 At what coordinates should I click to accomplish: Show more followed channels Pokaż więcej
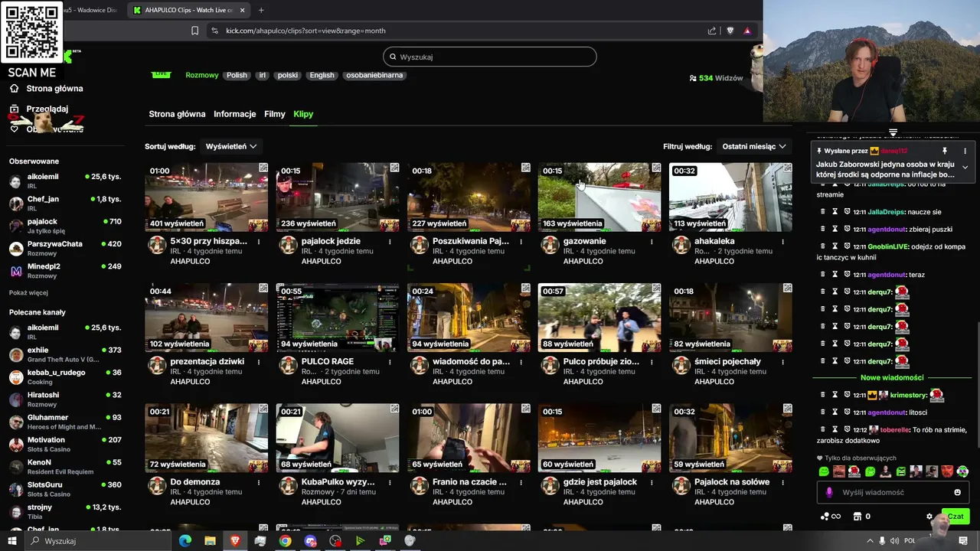[x=28, y=293]
